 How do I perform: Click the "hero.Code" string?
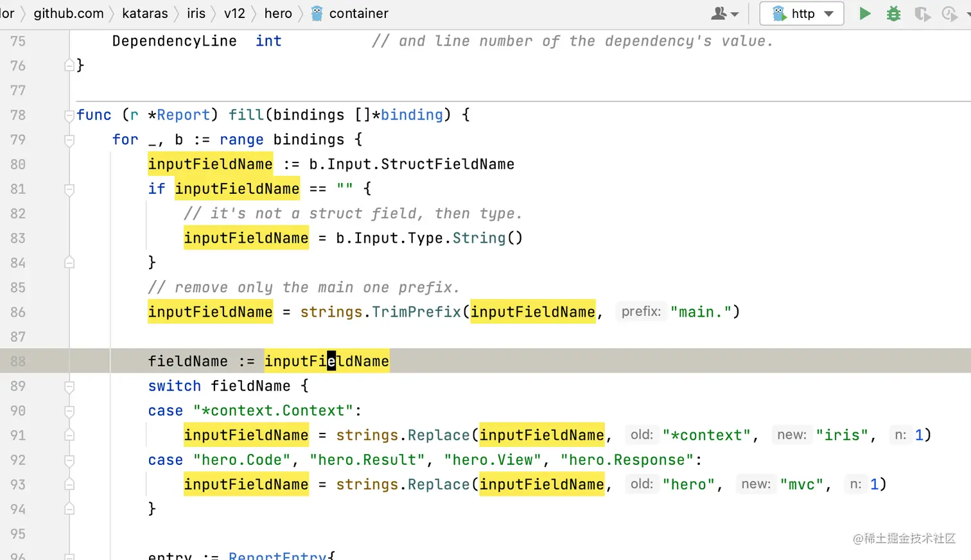241,460
